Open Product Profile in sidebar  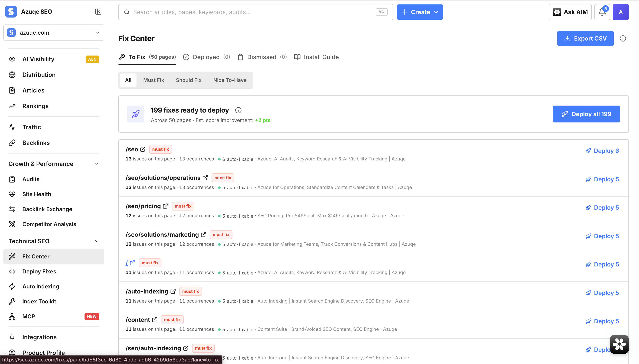[x=54, y=353]
